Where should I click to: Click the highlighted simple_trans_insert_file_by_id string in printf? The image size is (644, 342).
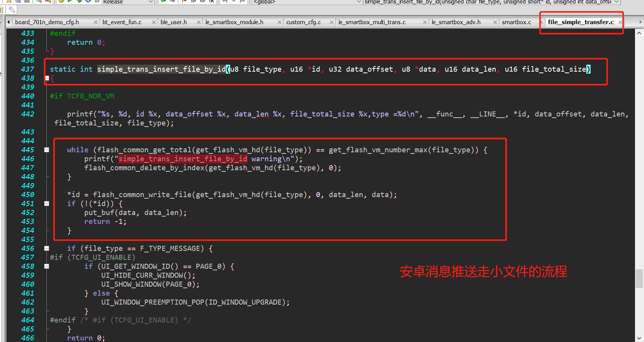pyautogui.click(x=183, y=159)
